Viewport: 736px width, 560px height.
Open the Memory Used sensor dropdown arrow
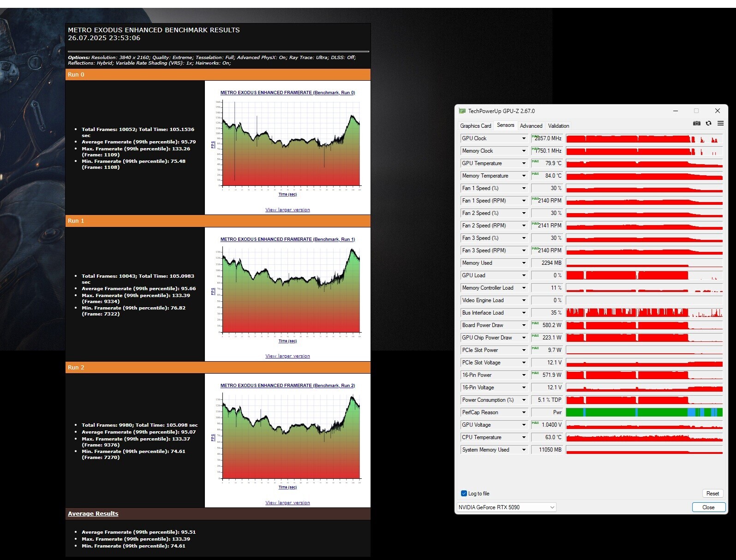click(x=524, y=263)
